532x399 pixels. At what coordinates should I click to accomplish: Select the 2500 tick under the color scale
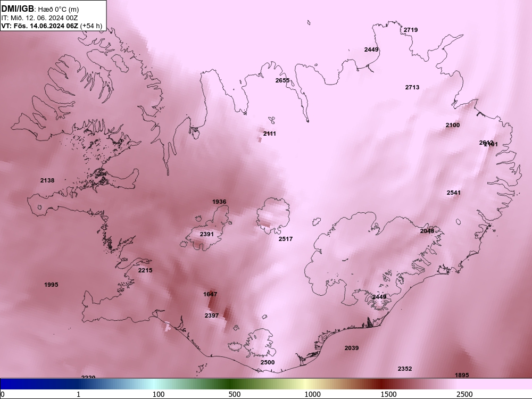[464, 394]
